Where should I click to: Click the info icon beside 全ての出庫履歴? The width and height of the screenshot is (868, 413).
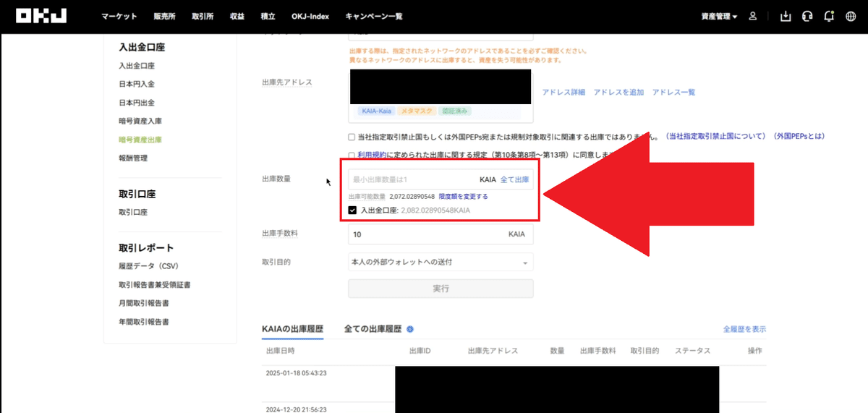tap(410, 329)
